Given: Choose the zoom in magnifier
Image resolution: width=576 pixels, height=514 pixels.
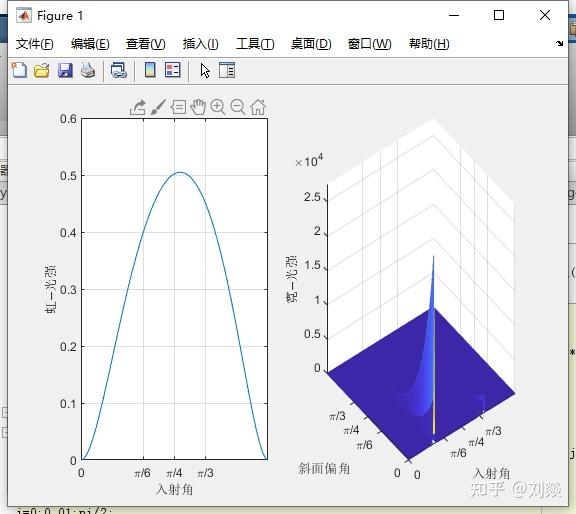Looking at the screenshot, I should 218,107.
